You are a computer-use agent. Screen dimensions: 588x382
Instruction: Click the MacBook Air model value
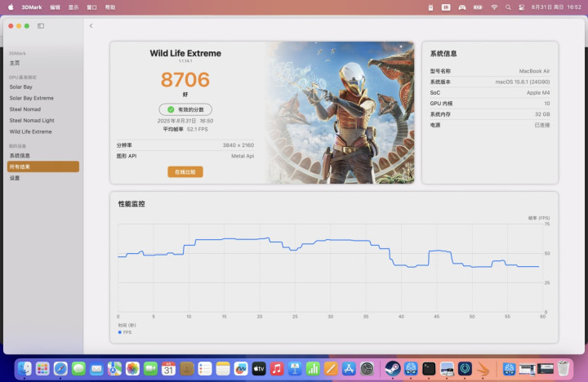[x=534, y=71]
